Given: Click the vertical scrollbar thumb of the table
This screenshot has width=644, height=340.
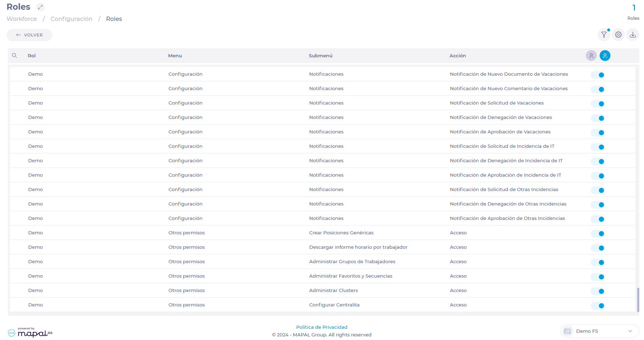Looking at the screenshot, I should coord(638,299).
